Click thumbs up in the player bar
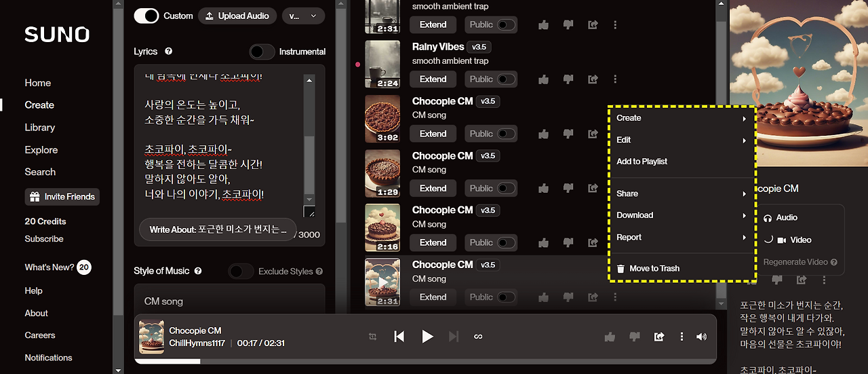 (x=610, y=337)
